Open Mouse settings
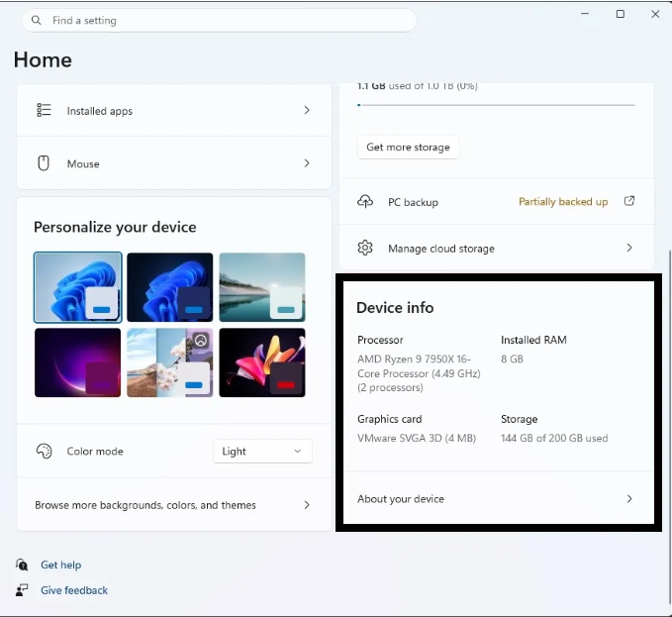Screen dimensions: 672x617 (x=173, y=163)
